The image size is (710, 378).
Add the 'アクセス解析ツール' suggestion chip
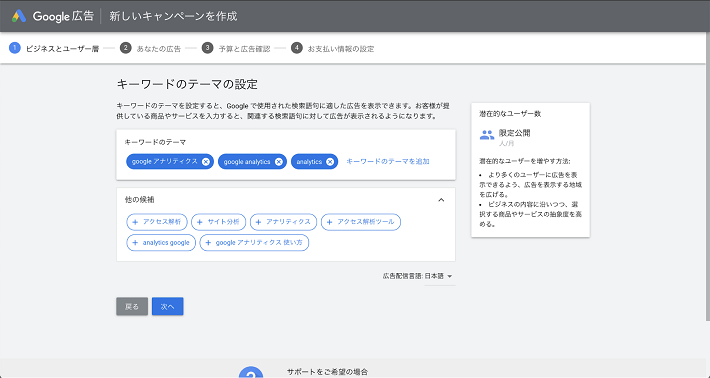coord(361,222)
